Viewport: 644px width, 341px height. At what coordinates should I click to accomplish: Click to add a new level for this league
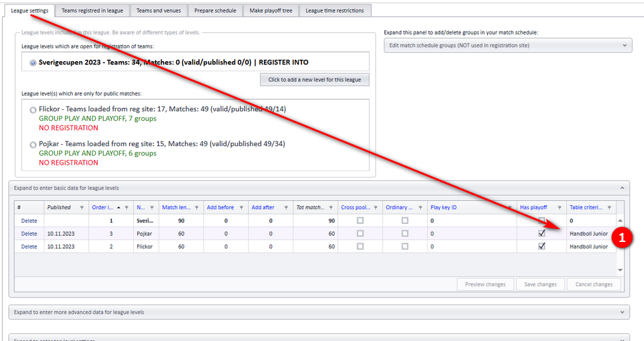point(315,80)
